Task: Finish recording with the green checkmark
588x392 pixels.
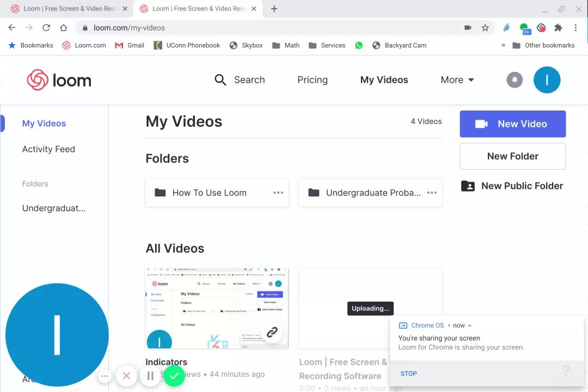Action: pyautogui.click(x=174, y=376)
